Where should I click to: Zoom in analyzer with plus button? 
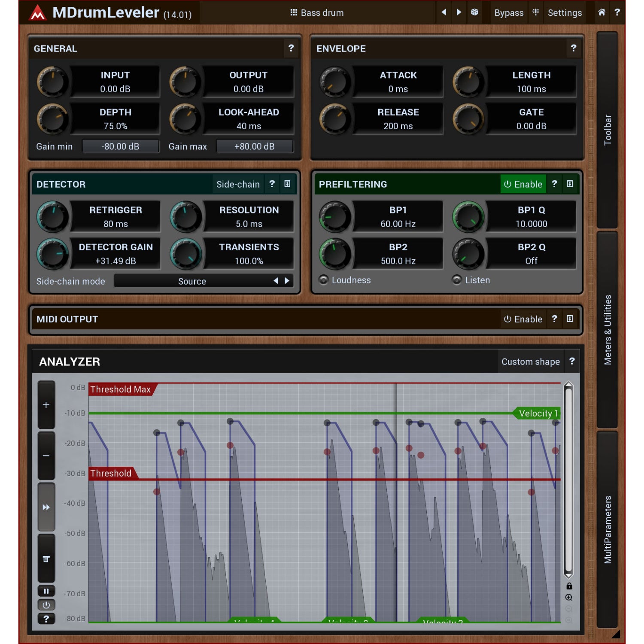click(x=46, y=405)
